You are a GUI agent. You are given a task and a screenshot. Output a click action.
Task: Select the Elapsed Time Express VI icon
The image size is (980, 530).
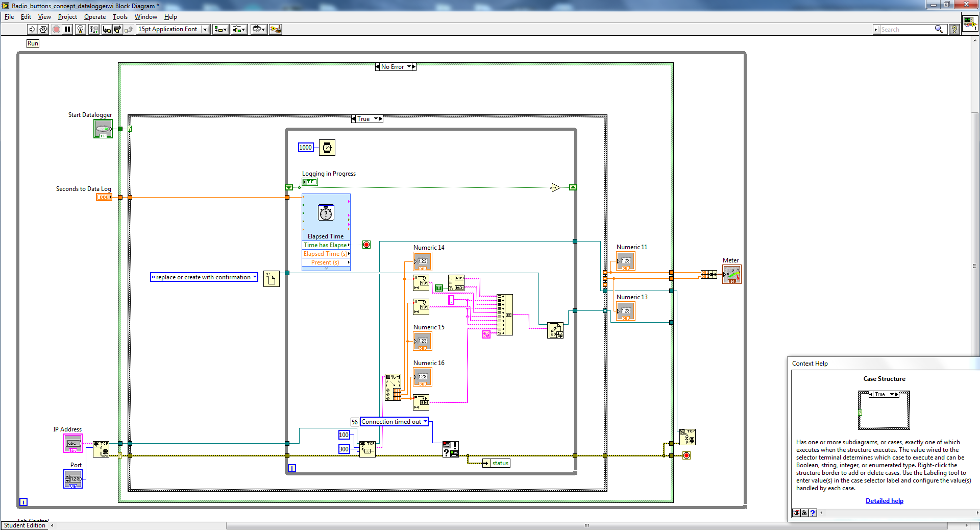326,213
